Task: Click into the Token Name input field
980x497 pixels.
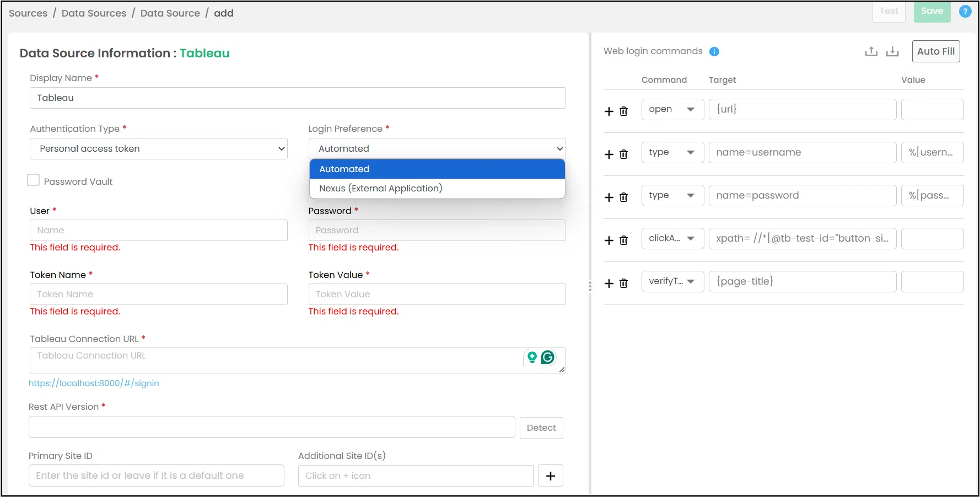Action: pos(159,295)
